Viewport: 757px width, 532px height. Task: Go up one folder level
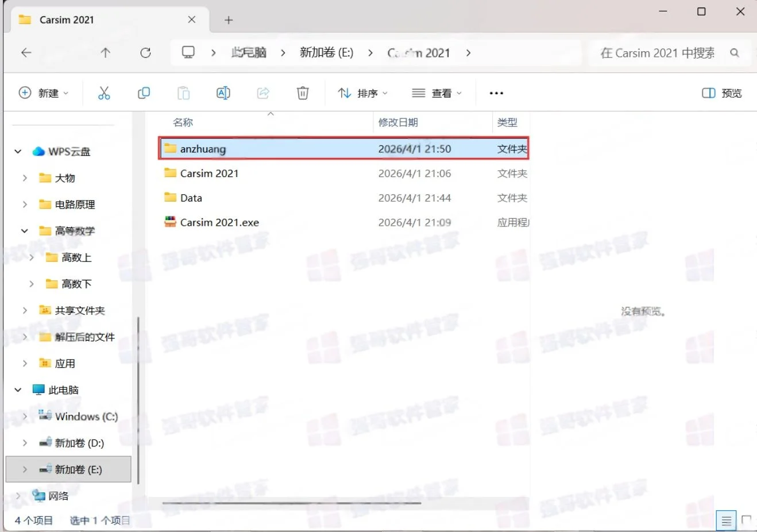(105, 53)
